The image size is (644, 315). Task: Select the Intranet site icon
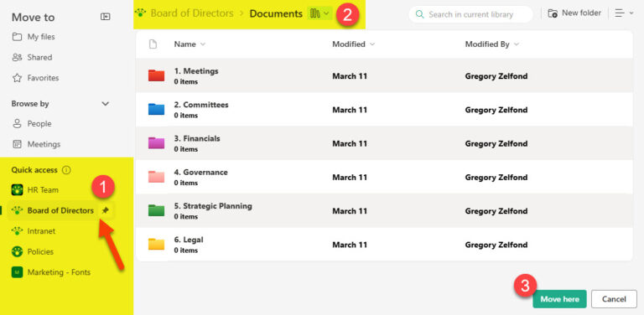point(17,231)
